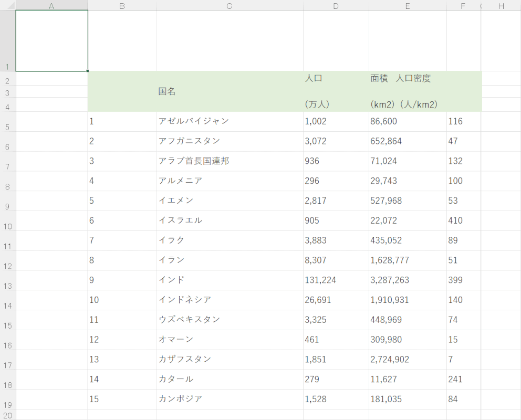Select the column E header

[x=408, y=5]
